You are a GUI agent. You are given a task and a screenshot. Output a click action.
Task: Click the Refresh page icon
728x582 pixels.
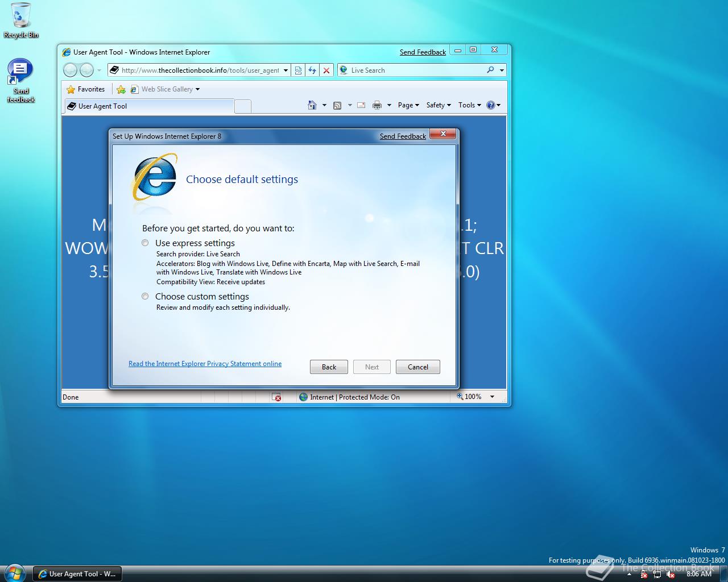coord(312,70)
